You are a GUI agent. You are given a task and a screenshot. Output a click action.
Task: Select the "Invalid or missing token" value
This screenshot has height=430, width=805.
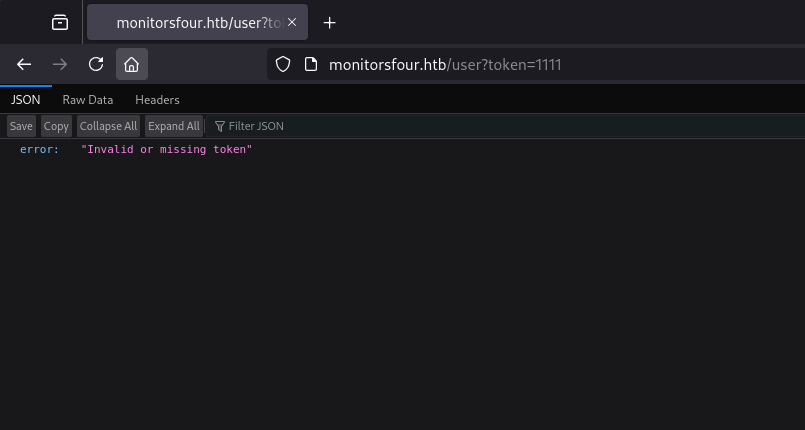click(166, 150)
